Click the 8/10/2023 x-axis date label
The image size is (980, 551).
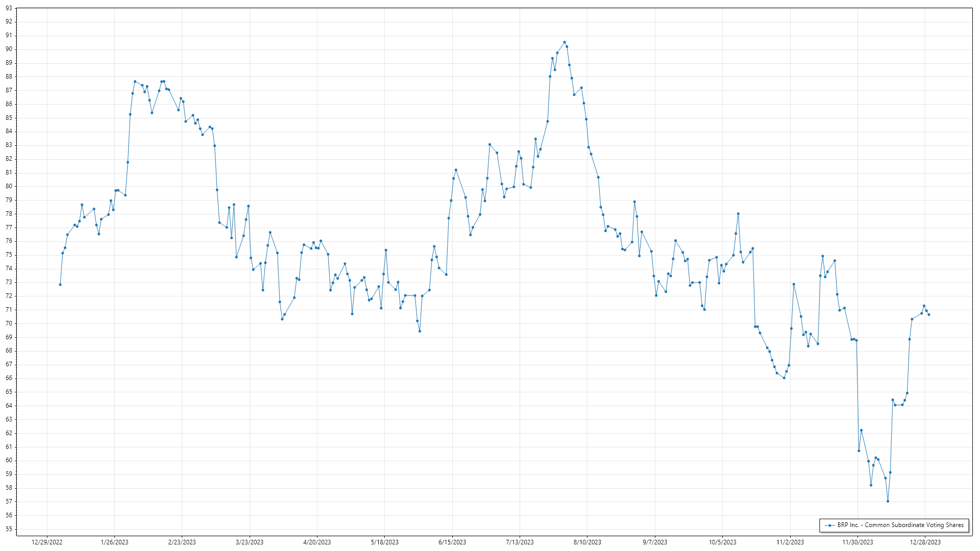pyautogui.click(x=587, y=542)
